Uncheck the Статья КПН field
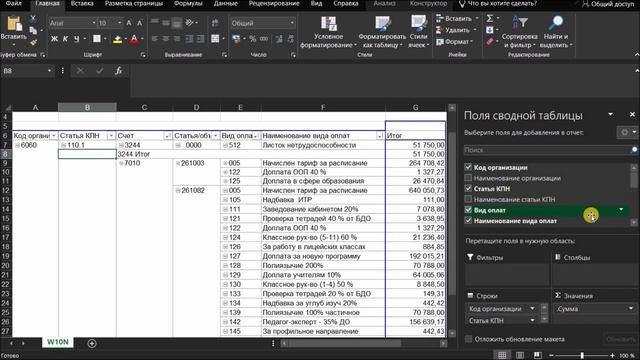 [468, 188]
